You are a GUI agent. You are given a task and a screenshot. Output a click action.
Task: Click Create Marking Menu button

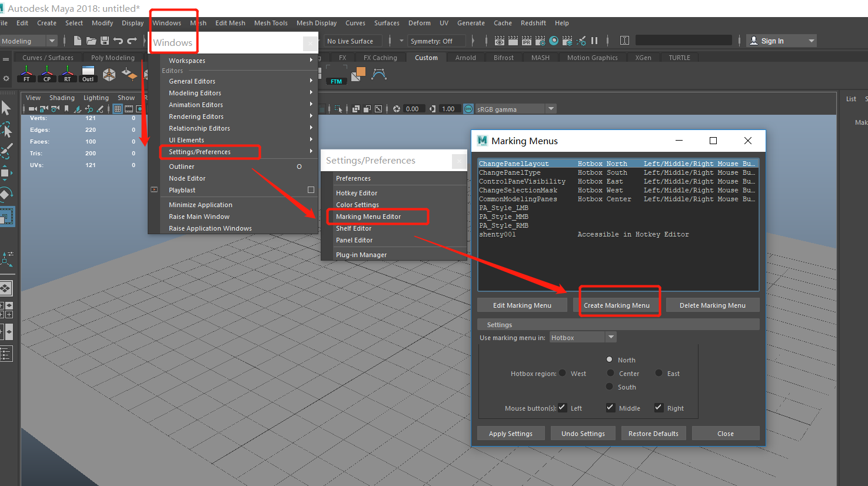tap(617, 305)
